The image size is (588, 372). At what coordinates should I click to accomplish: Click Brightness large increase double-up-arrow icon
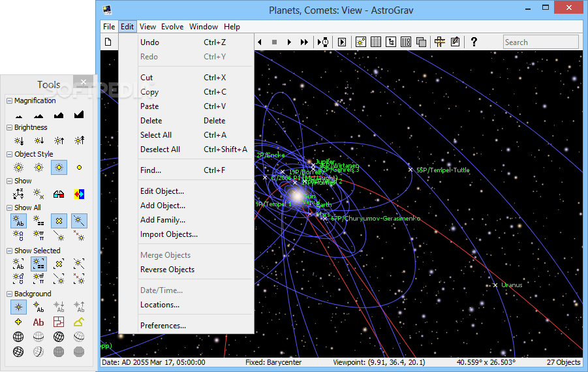(x=79, y=140)
